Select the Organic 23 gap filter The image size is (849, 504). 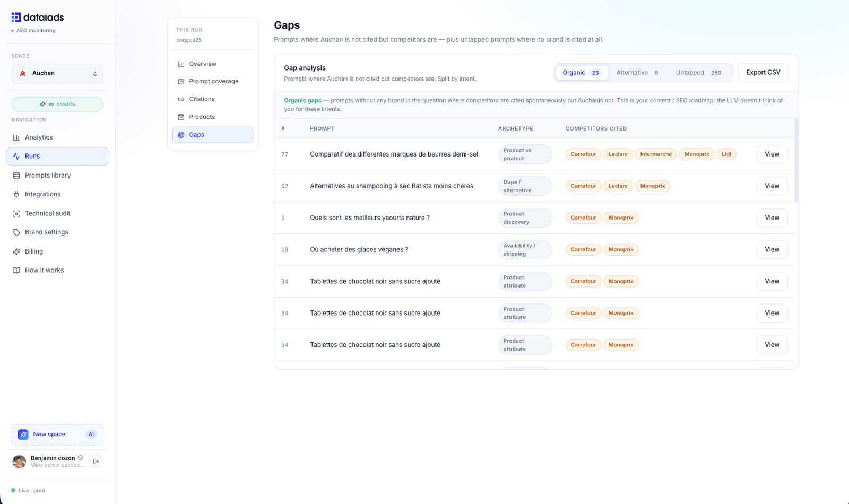point(582,73)
